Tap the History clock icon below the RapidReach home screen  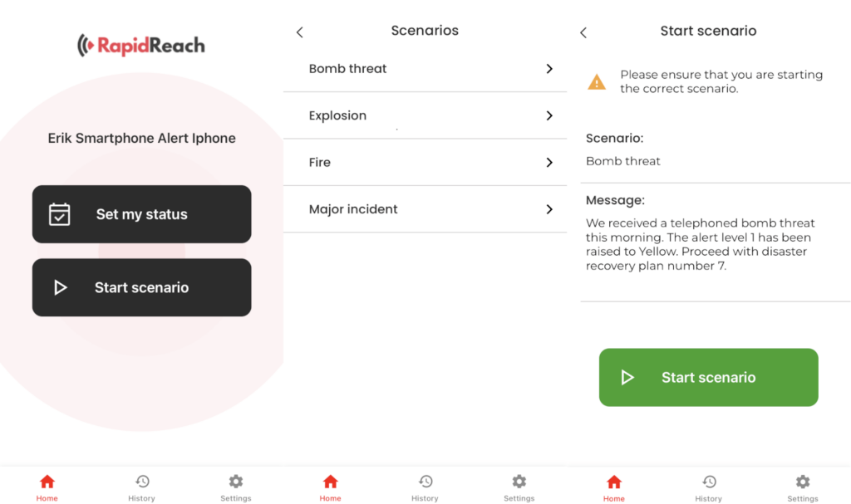[142, 482]
